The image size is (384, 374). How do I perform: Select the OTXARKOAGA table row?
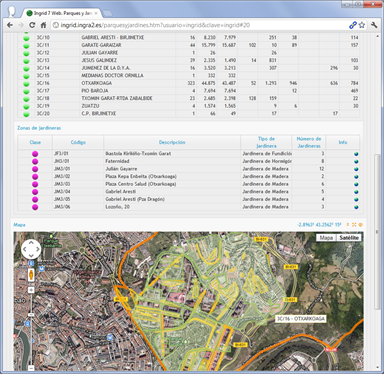(189, 83)
